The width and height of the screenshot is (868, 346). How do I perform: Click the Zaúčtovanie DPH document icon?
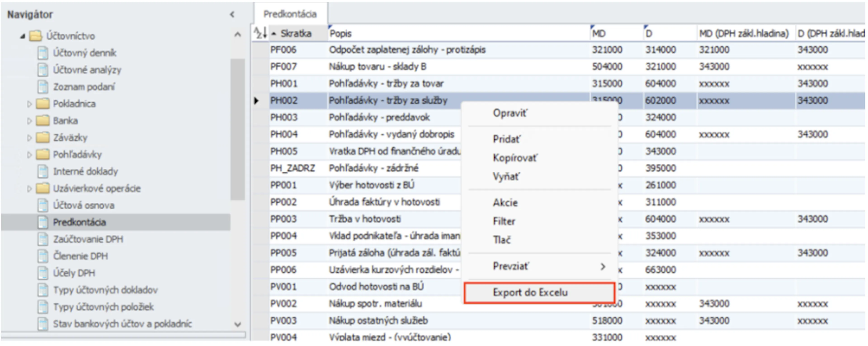43,239
